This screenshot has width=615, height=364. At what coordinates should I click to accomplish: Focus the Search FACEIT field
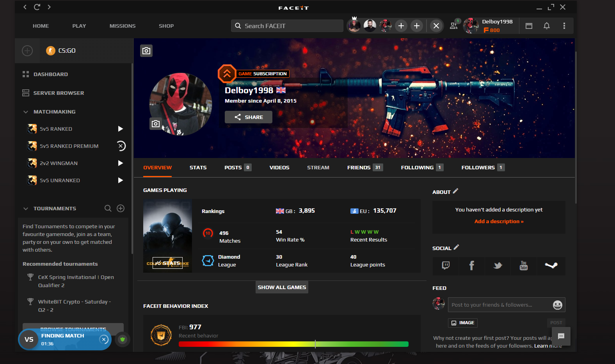(x=287, y=26)
